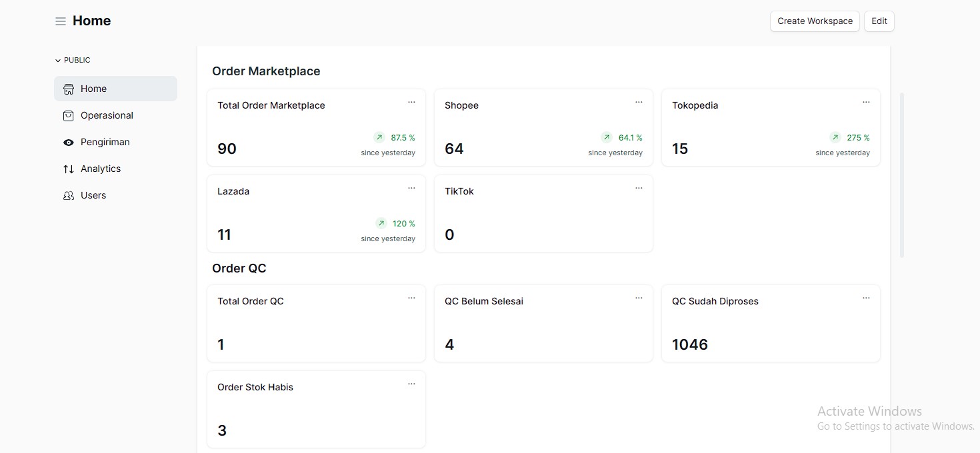The image size is (980, 453).
Task: Click the Home store icon in sidebar
Action: 69,89
